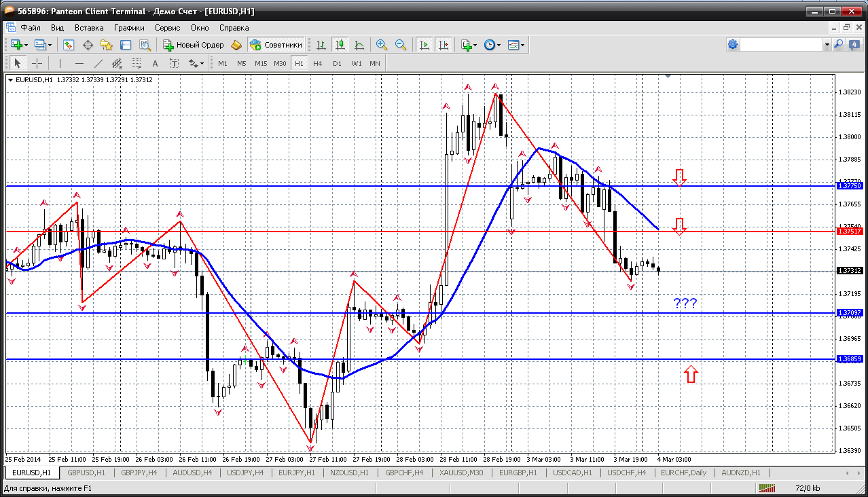Switch to the EURCHF,Daily chart tab

(x=684, y=473)
